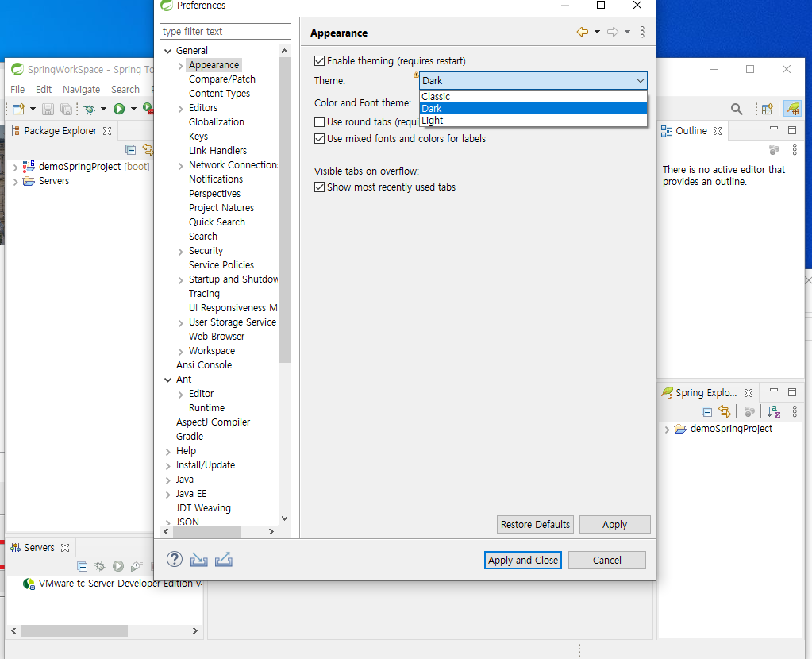Click the New toolbar icon

(18, 109)
